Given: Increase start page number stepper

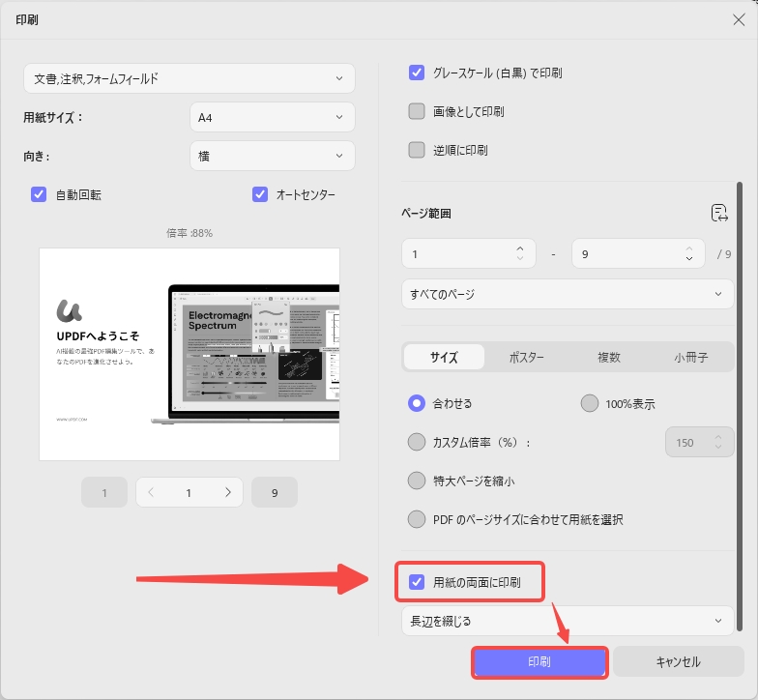Looking at the screenshot, I should click(520, 248).
